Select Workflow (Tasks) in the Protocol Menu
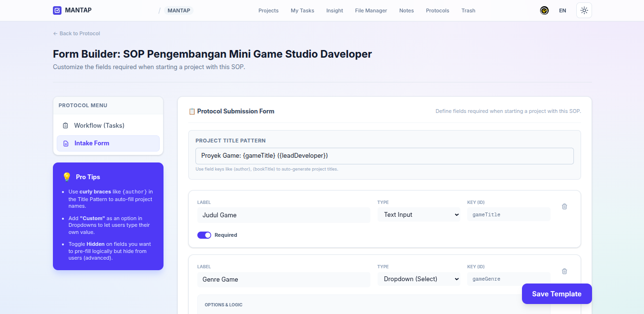 pos(108,126)
